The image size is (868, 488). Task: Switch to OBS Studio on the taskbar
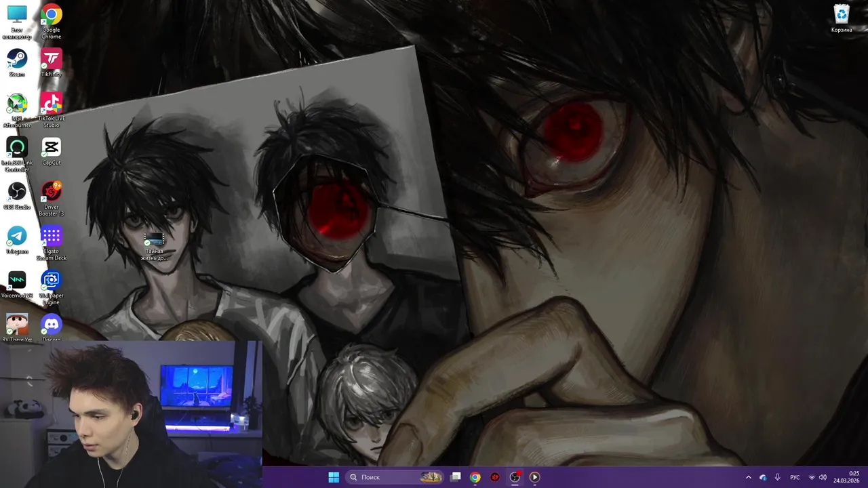(515, 477)
